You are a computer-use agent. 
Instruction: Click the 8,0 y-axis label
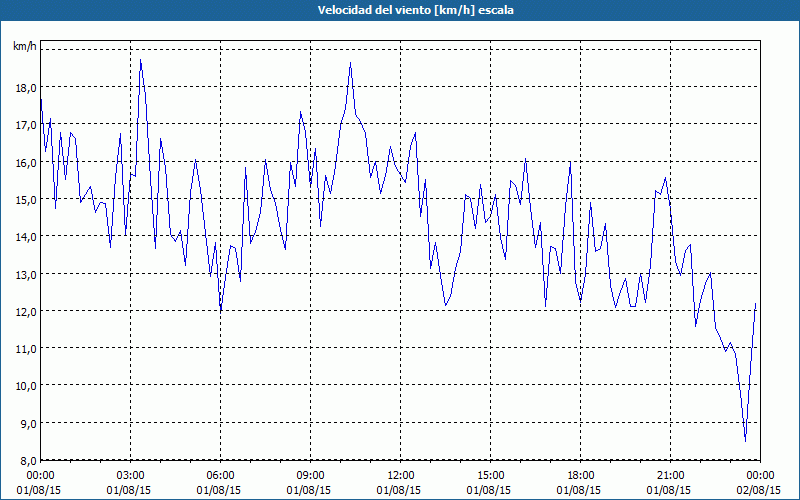click(x=28, y=461)
